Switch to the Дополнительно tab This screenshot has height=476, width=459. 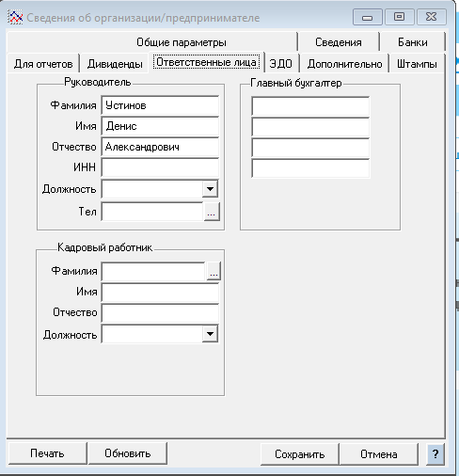point(344,64)
